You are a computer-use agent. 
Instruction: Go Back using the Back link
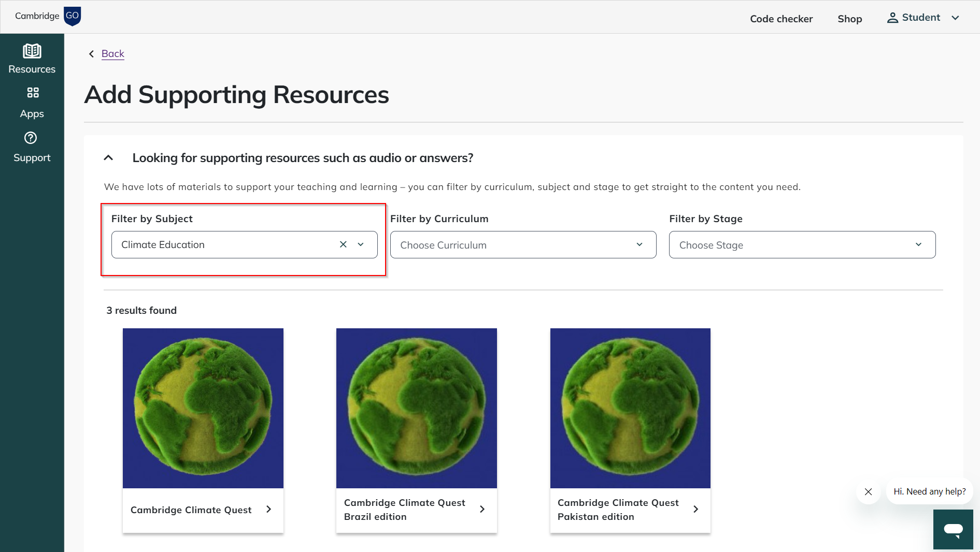click(x=113, y=54)
